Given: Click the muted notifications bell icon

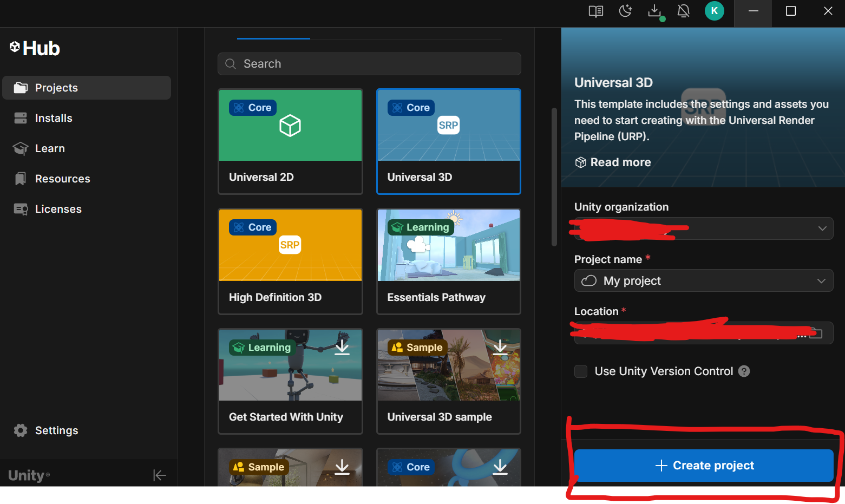Looking at the screenshot, I should point(684,11).
